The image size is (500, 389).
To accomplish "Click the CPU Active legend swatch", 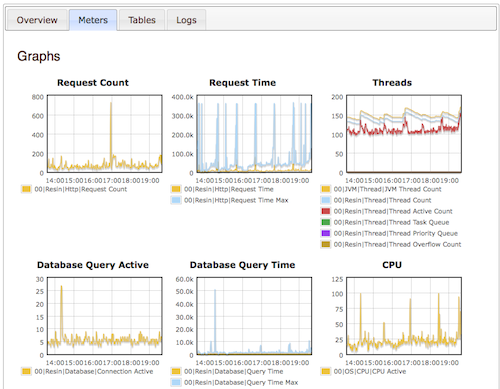I will click(326, 371).
